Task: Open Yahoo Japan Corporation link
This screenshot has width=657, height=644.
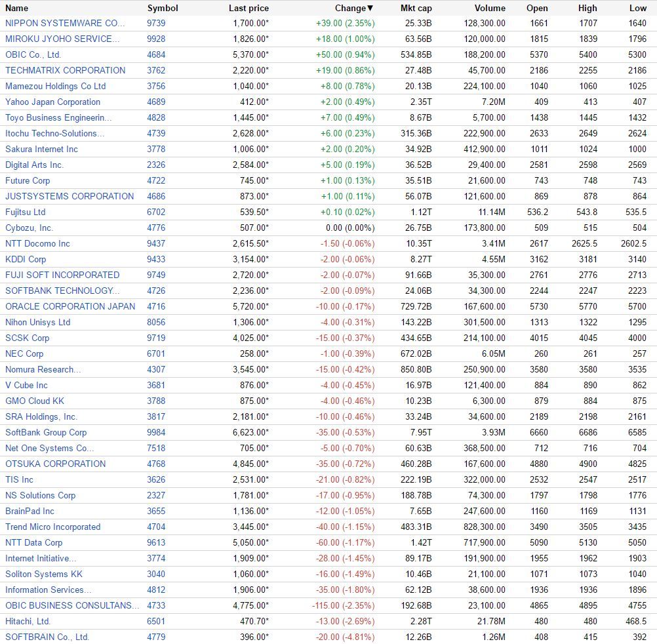Action: click(53, 102)
